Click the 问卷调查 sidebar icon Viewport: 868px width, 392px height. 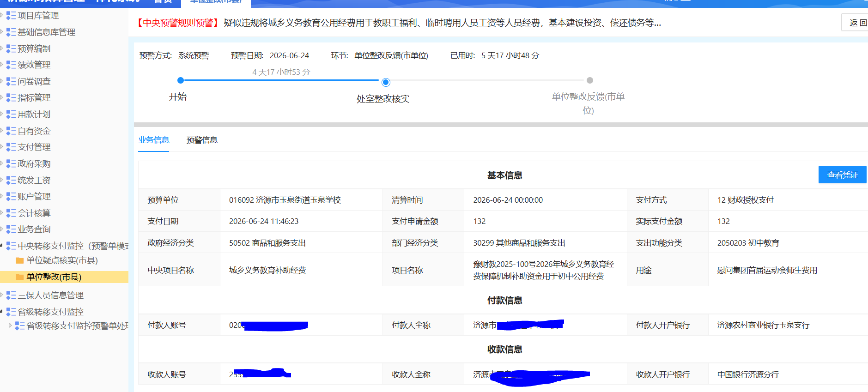11,82
